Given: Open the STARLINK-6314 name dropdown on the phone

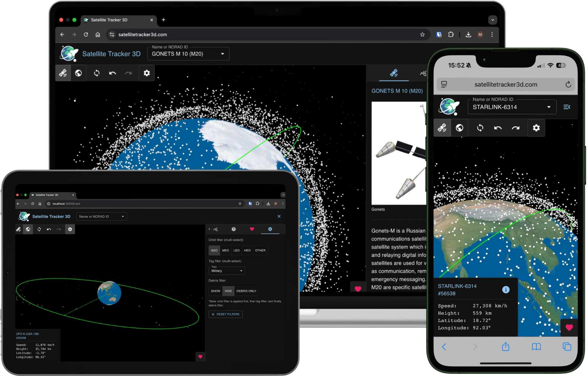Looking at the screenshot, I should [x=512, y=107].
